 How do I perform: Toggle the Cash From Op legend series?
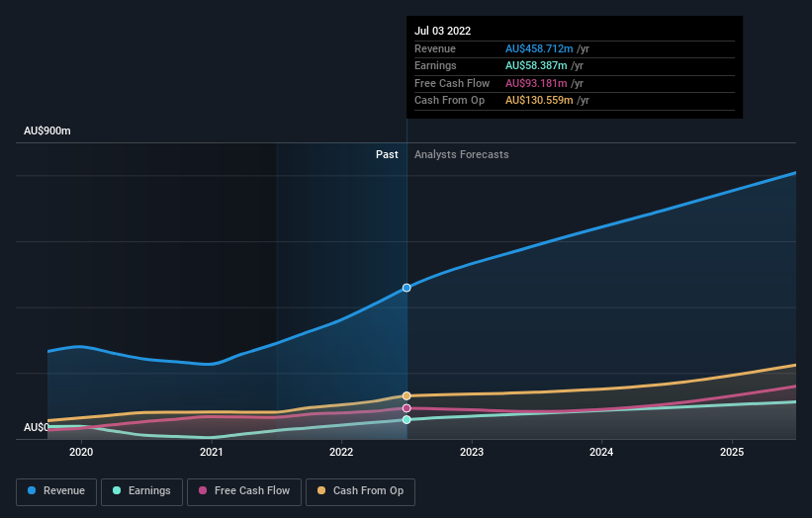click(360, 491)
